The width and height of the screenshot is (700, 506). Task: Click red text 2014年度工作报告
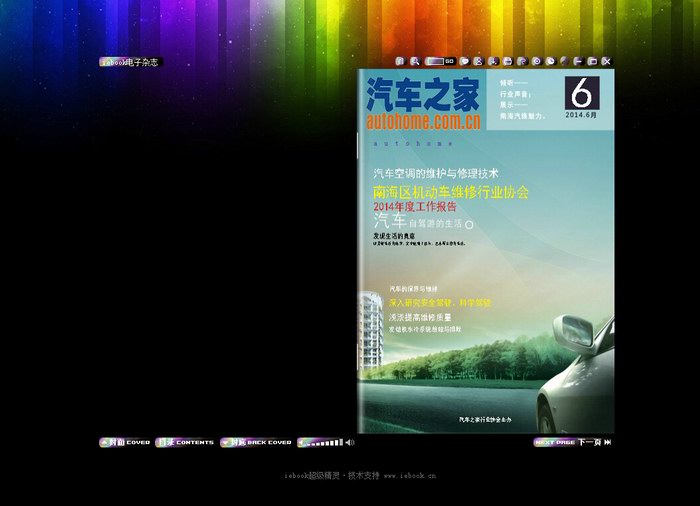click(415, 207)
